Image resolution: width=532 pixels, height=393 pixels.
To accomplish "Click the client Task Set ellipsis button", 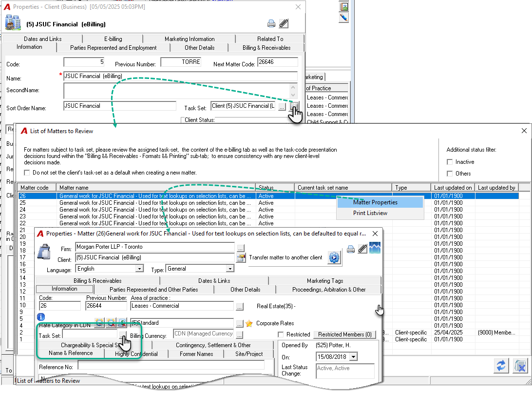I will (x=282, y=107).
